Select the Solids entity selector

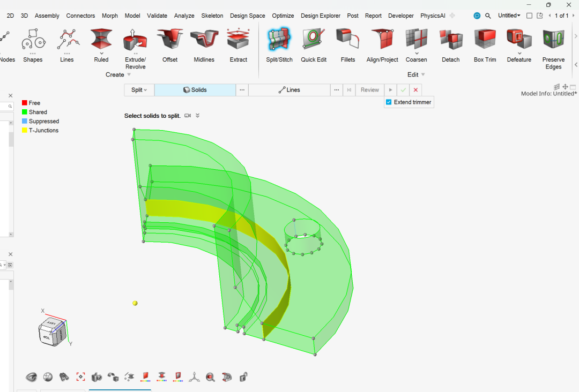[x=195, y=90]
